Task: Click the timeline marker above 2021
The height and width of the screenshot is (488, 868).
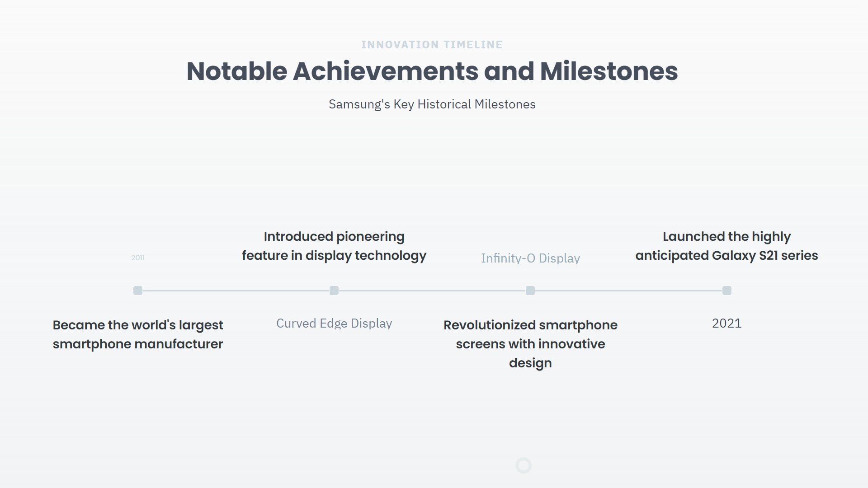Action: (x=727, y=291)
